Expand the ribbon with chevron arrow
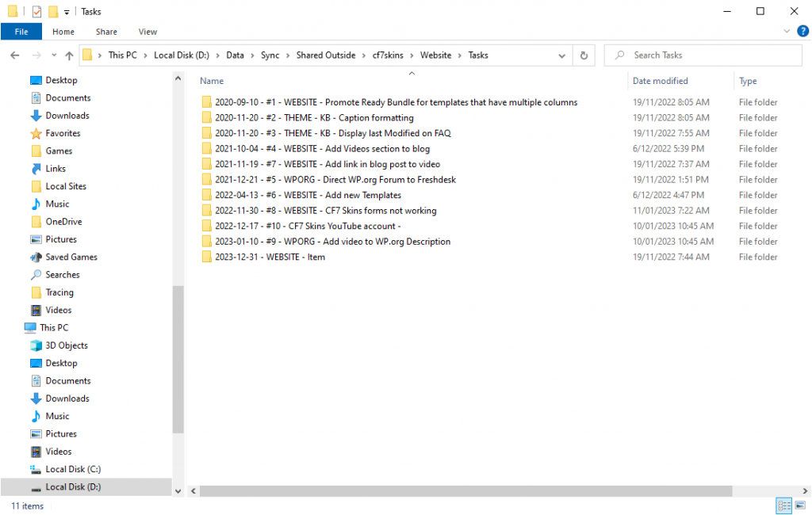Screen dimensions: 812x515 pyautogui.click(x=787, y=32)
